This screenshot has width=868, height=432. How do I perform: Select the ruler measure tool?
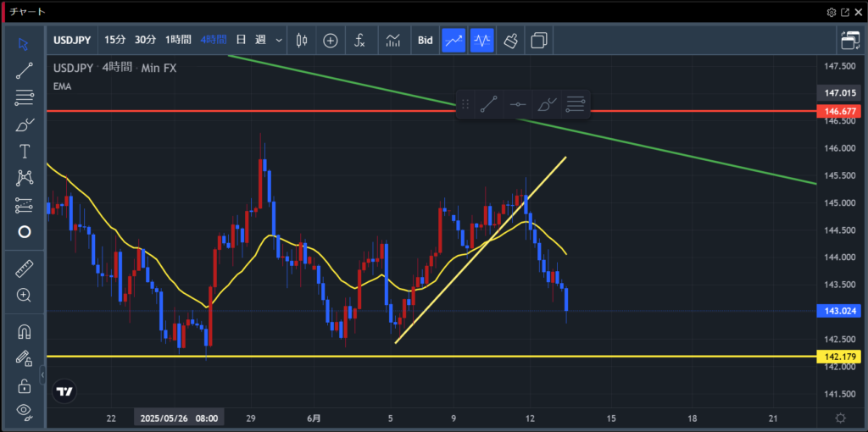(24, 269)
